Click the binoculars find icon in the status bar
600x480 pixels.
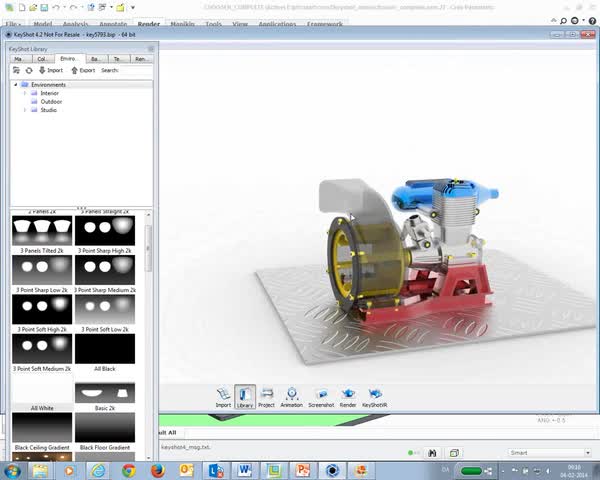click(432, 453)
